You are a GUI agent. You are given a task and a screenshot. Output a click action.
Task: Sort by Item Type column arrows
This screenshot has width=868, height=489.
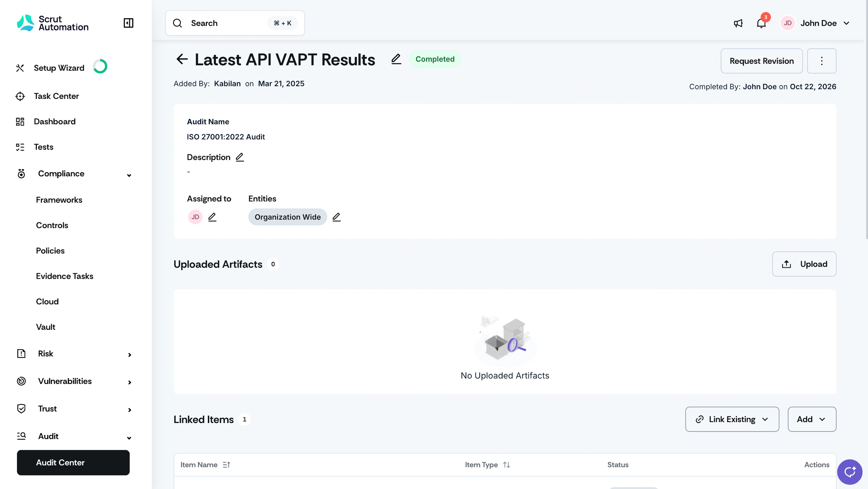(506, 465)
